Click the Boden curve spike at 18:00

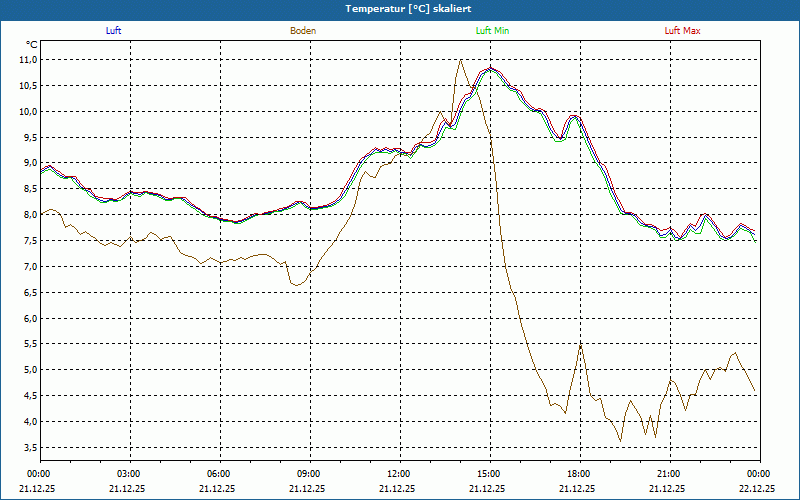point(581,346)
